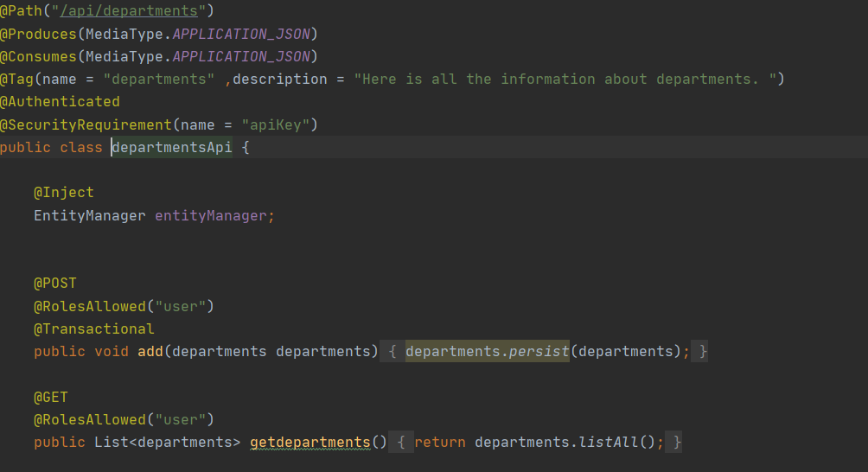Click the @Authenticated annotation
The image size is (868, 472).
point(60,102)
